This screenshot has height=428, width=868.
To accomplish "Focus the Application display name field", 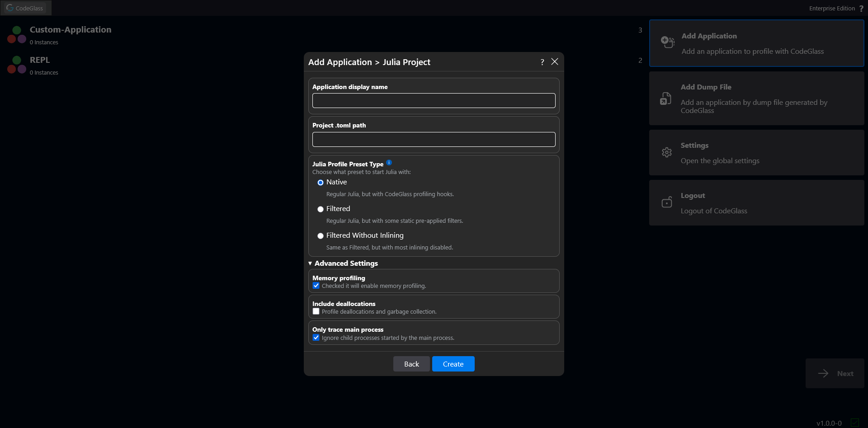I will tap(434, 101).
